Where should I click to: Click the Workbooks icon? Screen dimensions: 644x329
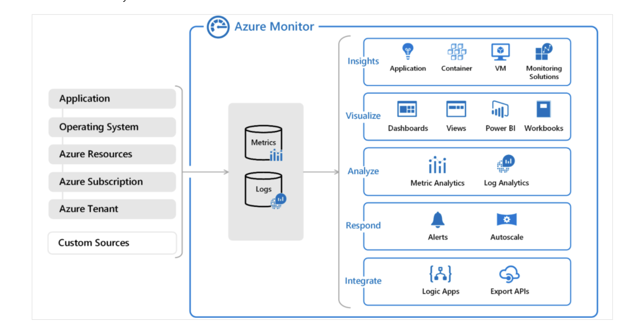[544, 109]
